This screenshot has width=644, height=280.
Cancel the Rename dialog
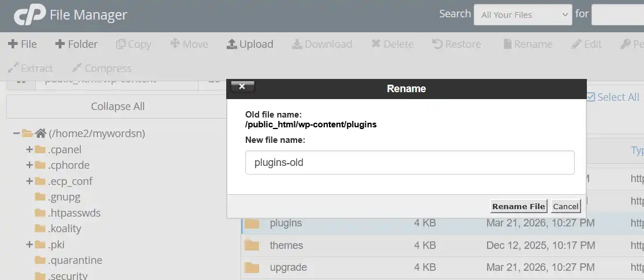566,206
